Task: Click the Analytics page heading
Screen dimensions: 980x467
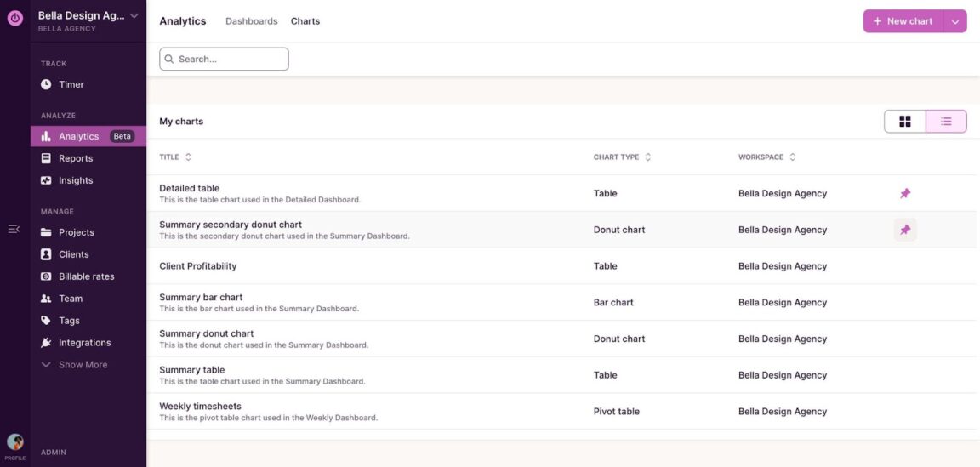Action: click(x=183, y=21)
